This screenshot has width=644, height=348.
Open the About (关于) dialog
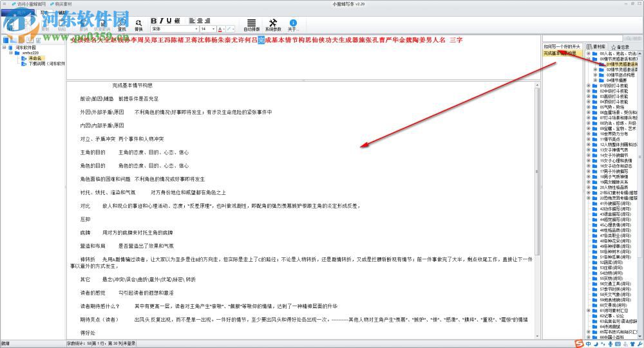[293, 25]
